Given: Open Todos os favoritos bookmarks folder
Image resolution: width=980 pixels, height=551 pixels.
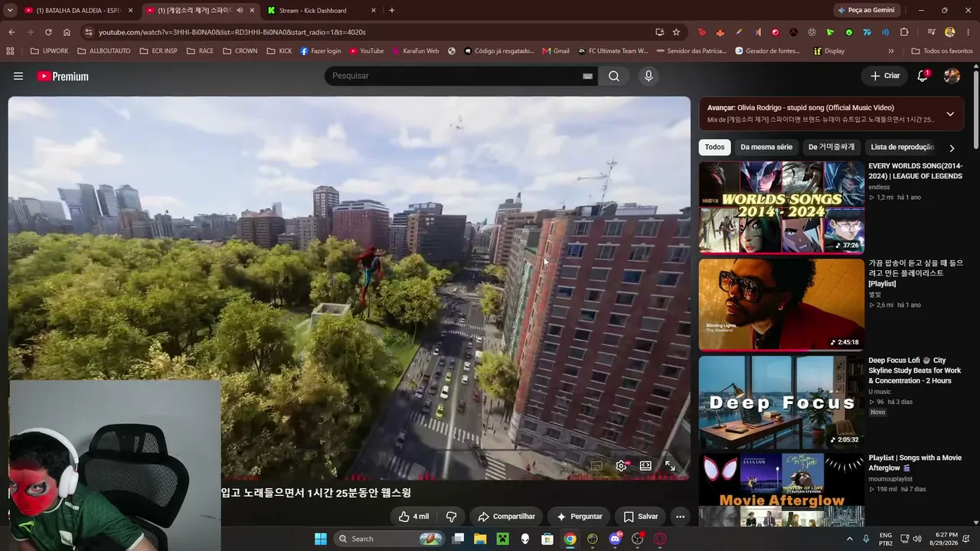Looking at the screenshot, I should pyautogui.click(x=942, y=51).
